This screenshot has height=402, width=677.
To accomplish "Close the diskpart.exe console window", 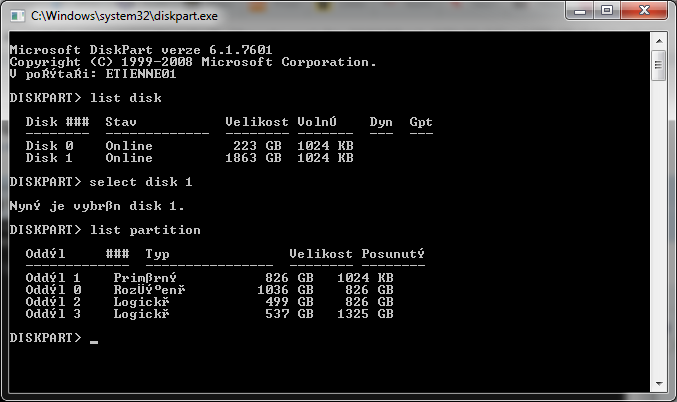I will (x=646, y=14).
